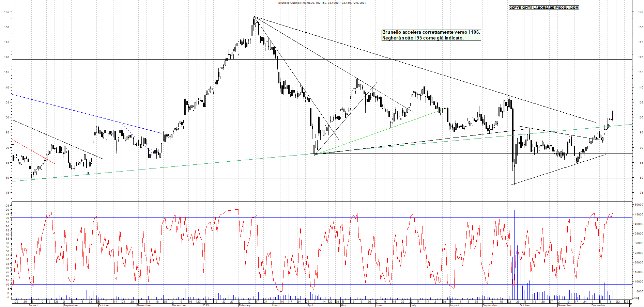
Task: Click the 135 price label on right axis
Action: 641,12
